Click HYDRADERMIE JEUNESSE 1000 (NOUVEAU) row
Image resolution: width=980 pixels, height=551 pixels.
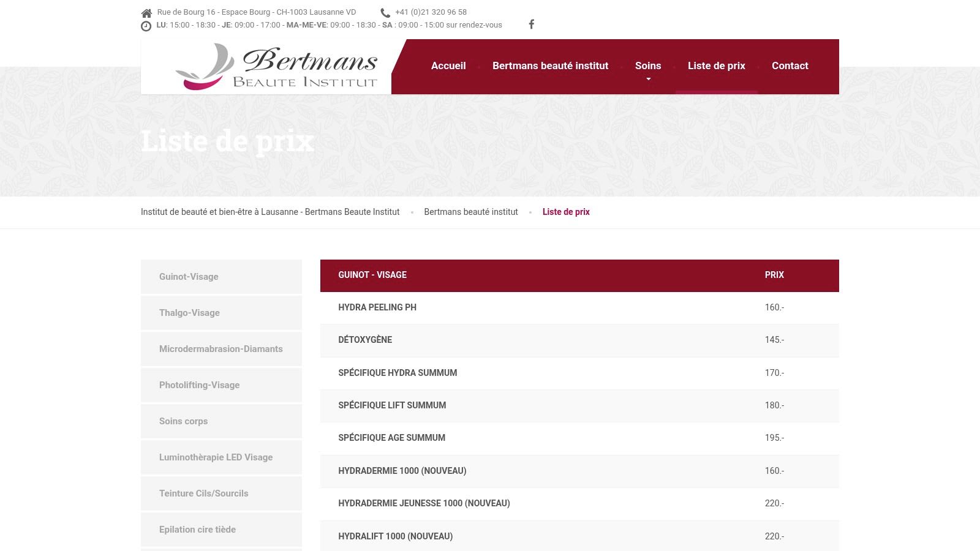579,504
